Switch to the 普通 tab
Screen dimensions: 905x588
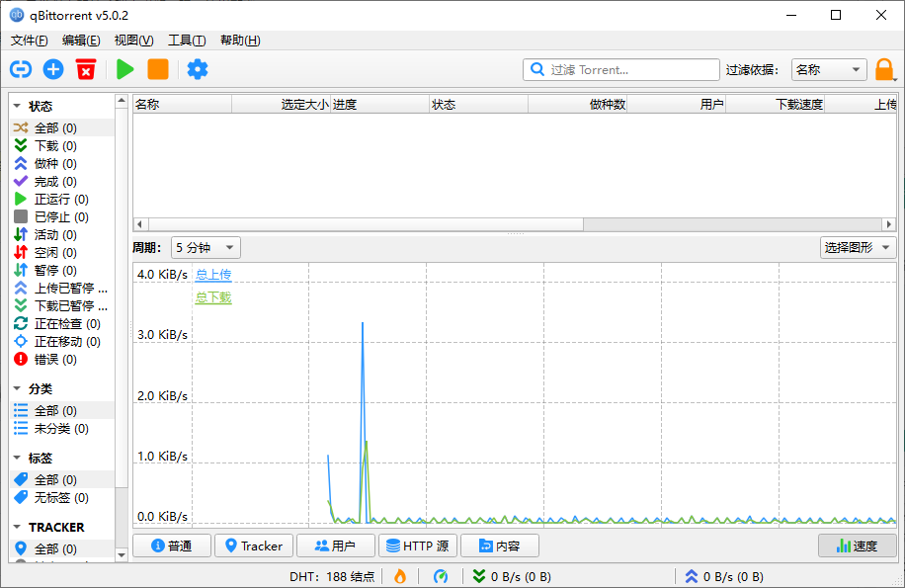click(172, 546)
